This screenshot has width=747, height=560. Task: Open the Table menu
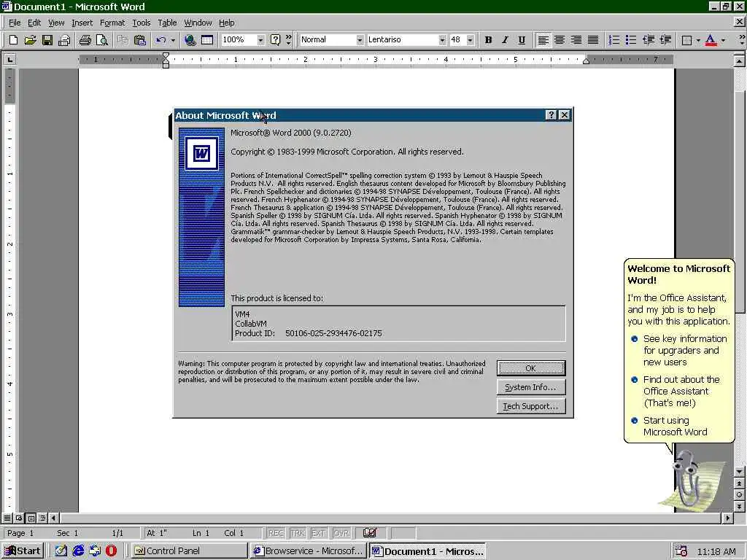click(167, 23)
